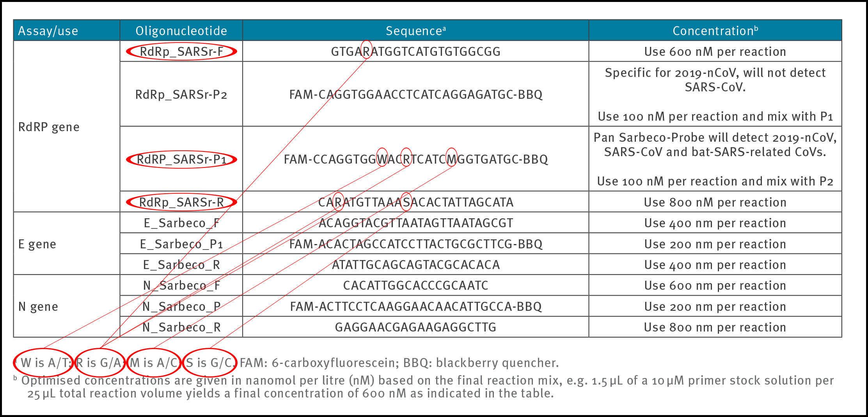The width and height of the screenshot is (868, 417).
Task: Click the circled 'S is G/C' footnote
Action: (x=210, y=363)
